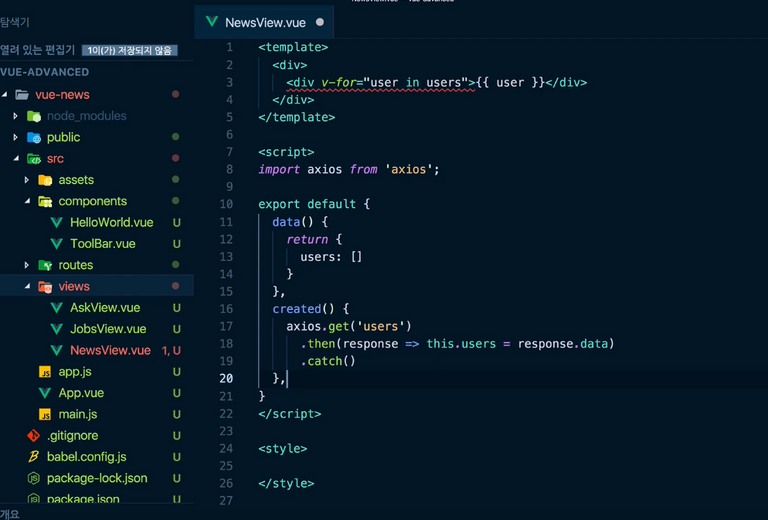Click the components folder icon
Screen dimensions: 768x520
45,201
